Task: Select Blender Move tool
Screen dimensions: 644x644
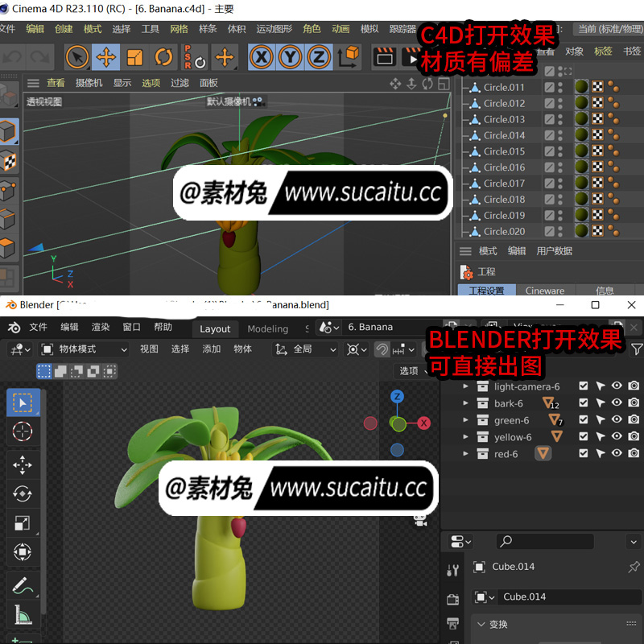Action: pyautogui.click(x=23, y=465)
